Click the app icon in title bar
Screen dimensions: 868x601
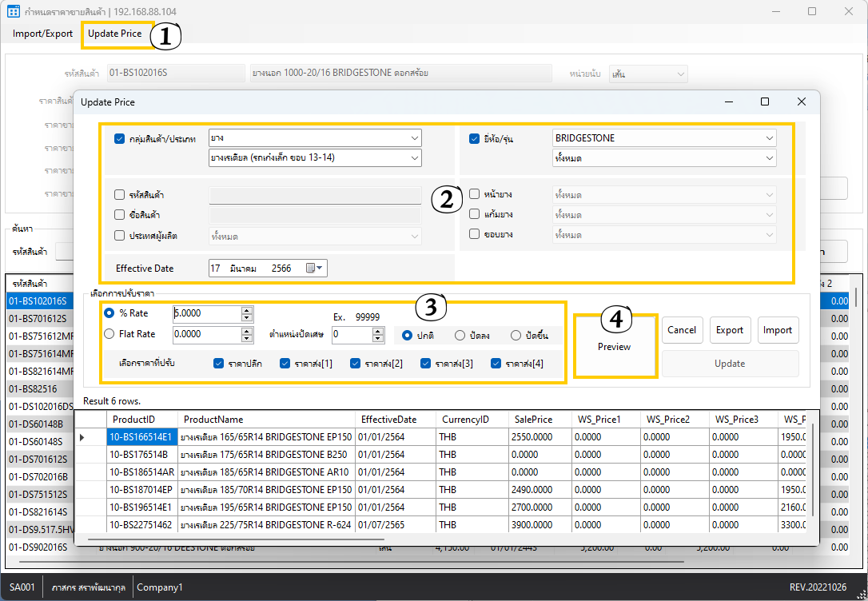click(x=14, y=11)
